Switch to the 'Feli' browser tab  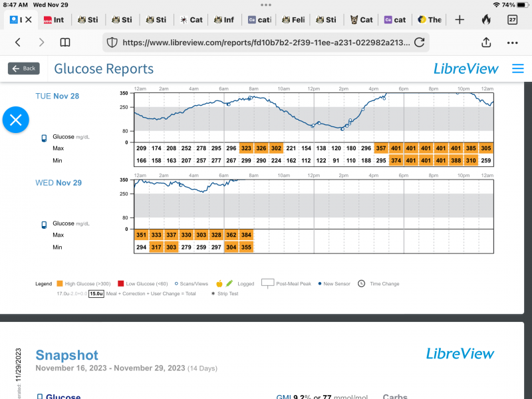(293, 20)
